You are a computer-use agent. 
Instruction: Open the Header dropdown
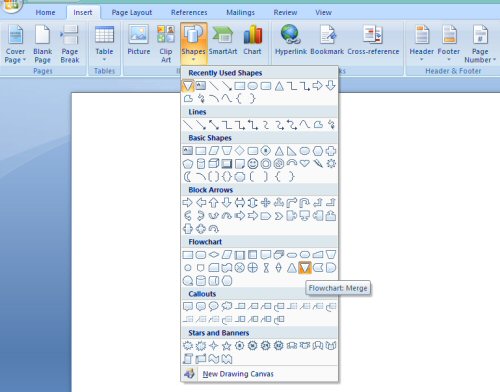click(421, 44)
